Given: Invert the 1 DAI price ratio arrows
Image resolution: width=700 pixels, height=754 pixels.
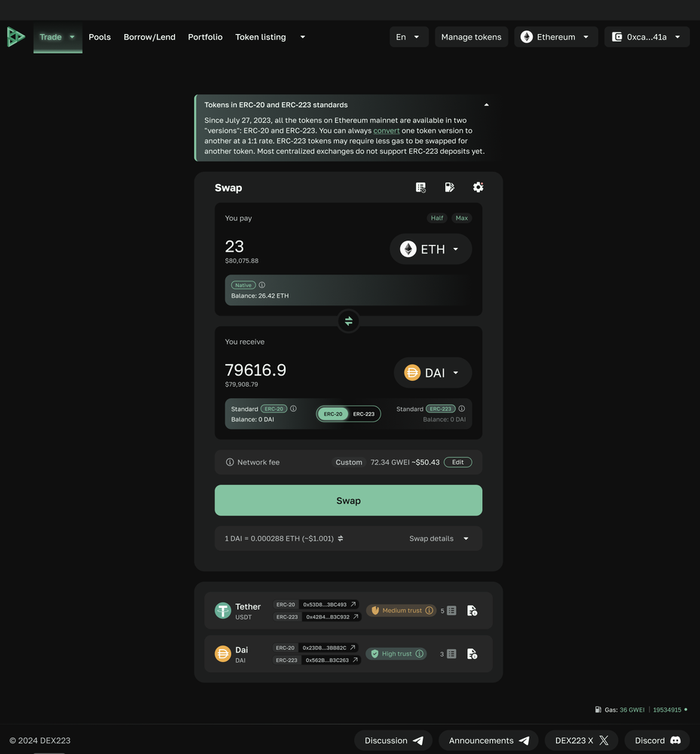Looking at the screenshot, I should coord(340,538).
